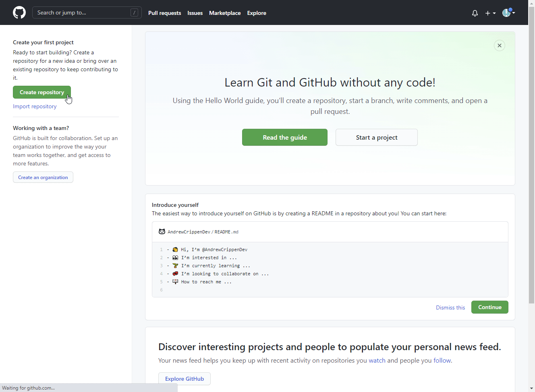Click Explore GitHub button
The image size is (535, 392).
click(185, 379)
